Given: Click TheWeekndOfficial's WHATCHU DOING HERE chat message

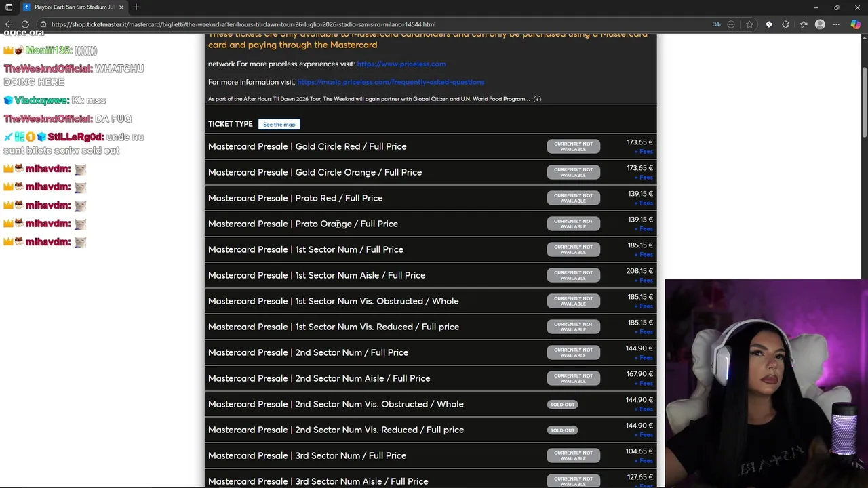Looking at the screenshot, I should [x=74, y=75].
